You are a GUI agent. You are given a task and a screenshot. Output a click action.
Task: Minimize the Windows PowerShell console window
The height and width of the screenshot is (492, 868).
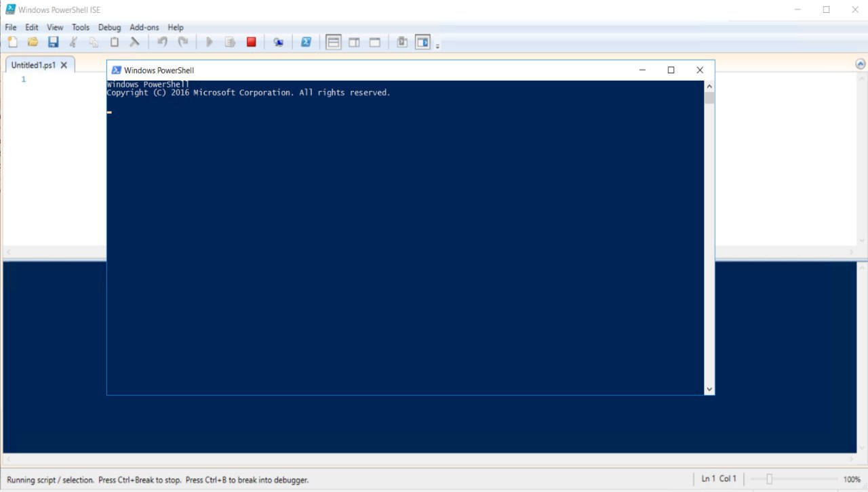coord(642,70)
